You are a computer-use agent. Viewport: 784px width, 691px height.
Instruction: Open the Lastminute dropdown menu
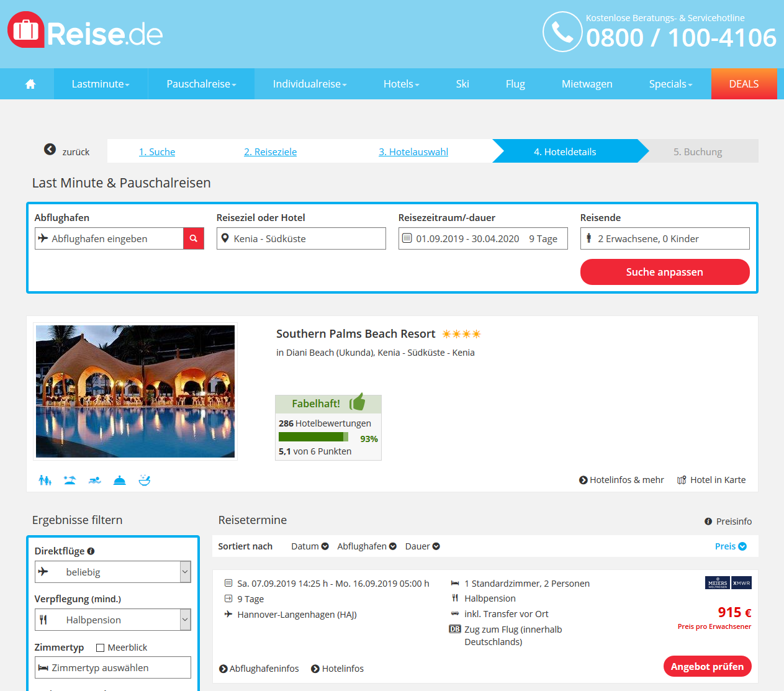coord(101,84)
